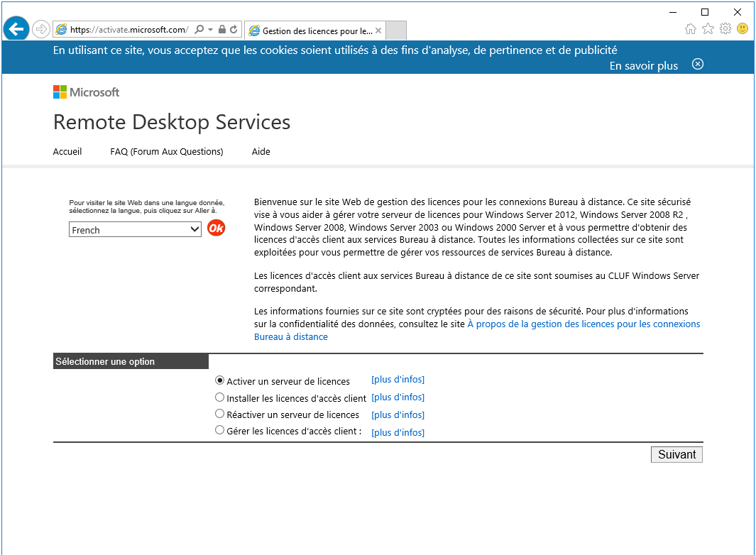This screenshot has width=756, height=555.
Task: Minimize the browser window
Action: pos(673,12)
